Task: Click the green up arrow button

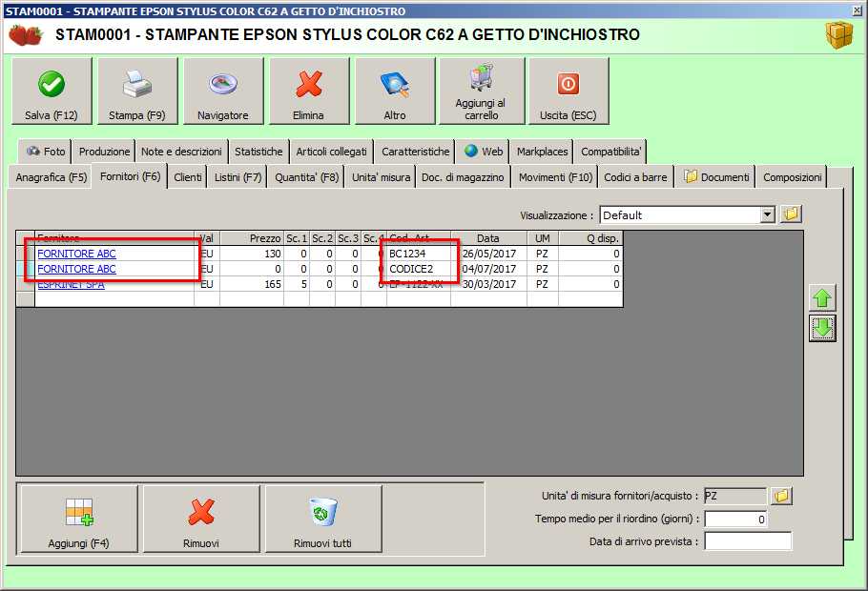Action: click(822, 298)
